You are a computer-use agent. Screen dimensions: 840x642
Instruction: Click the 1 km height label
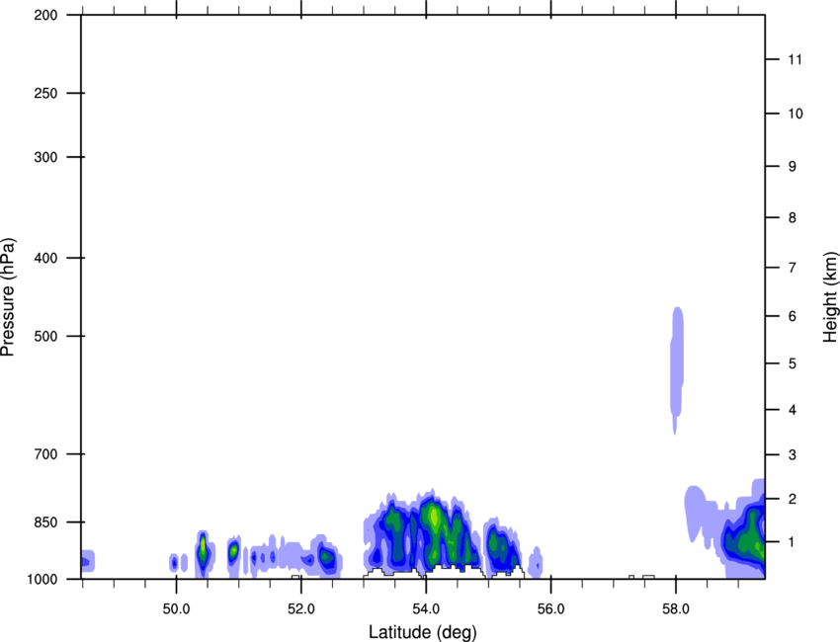(x=793, y=542)
